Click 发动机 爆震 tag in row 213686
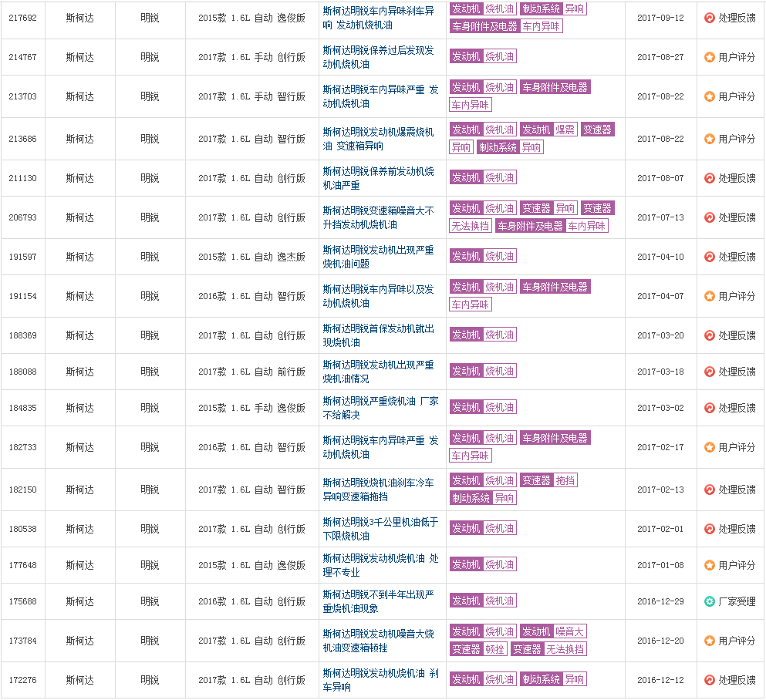The height and width of the screenshot is (700, 766). [548, 130]
